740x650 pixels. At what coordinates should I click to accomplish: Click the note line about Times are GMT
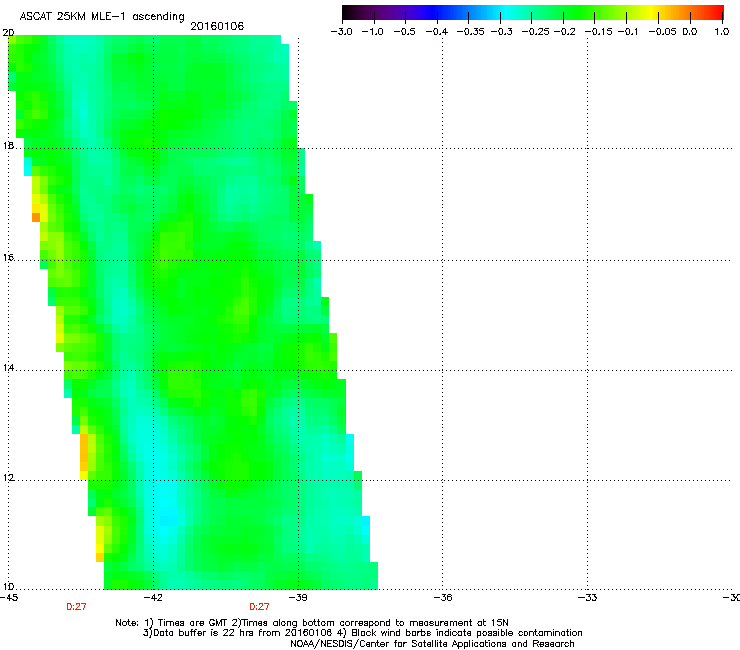(x=312, y=623)
